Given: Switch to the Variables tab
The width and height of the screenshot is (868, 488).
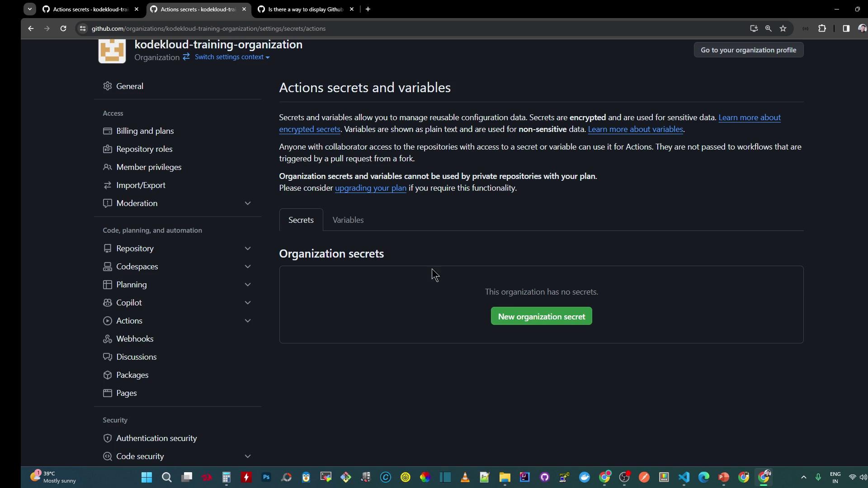Looking at the screenshot, I should tap(348, 220).
